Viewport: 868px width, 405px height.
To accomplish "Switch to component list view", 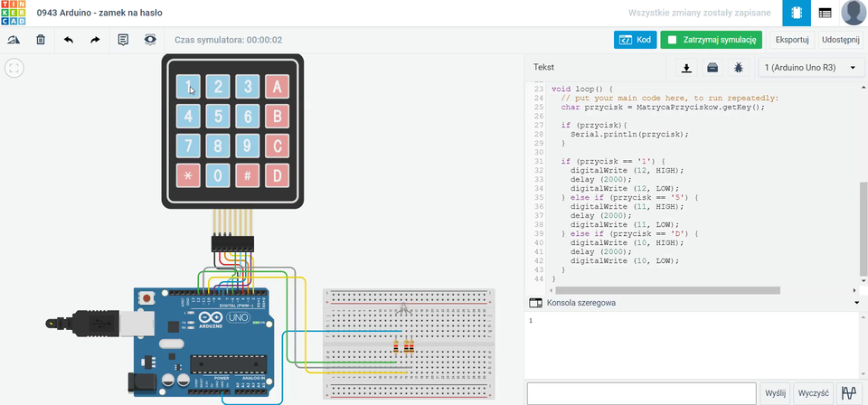I will [825, 14].
